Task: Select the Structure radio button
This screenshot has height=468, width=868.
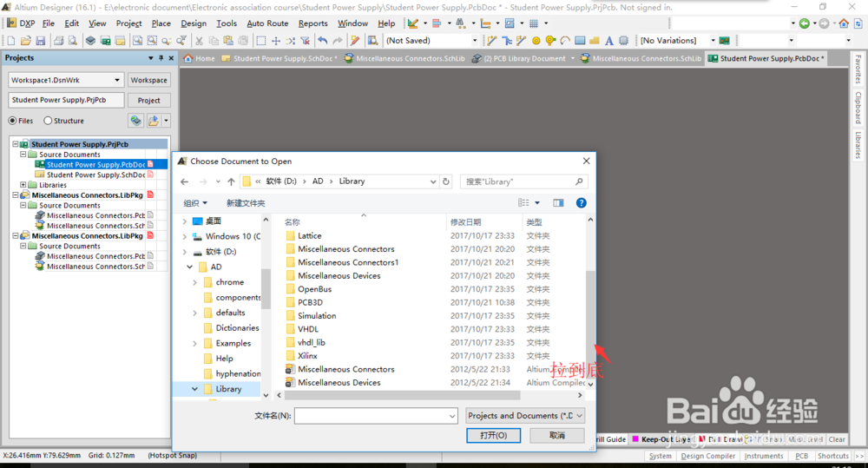Action: pos(48,121)
